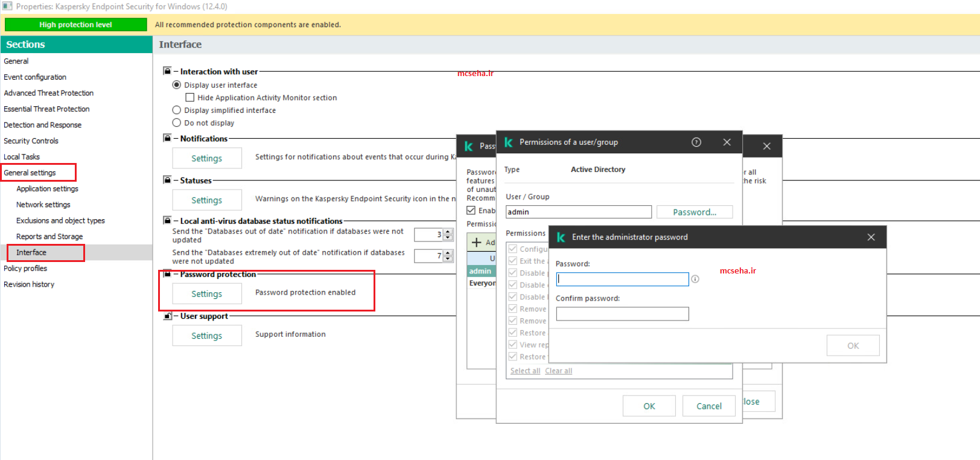The image size is (980, 460).
Task: Close the open lock beside User support
Action: (167, 316)
